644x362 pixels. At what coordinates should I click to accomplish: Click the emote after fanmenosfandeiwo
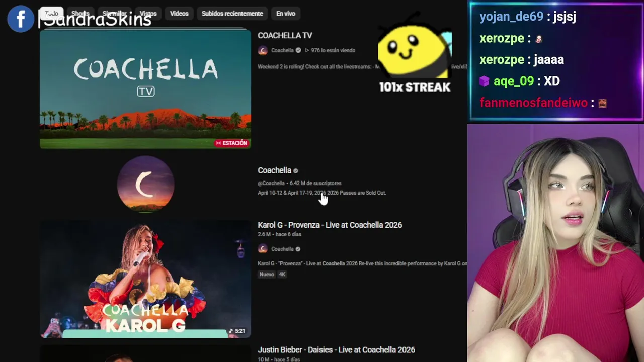[602, 103]
